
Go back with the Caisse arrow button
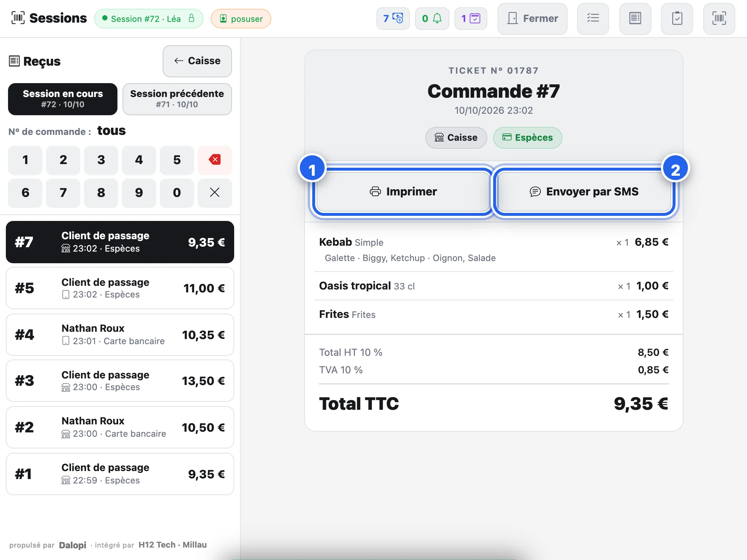point(197,61)
